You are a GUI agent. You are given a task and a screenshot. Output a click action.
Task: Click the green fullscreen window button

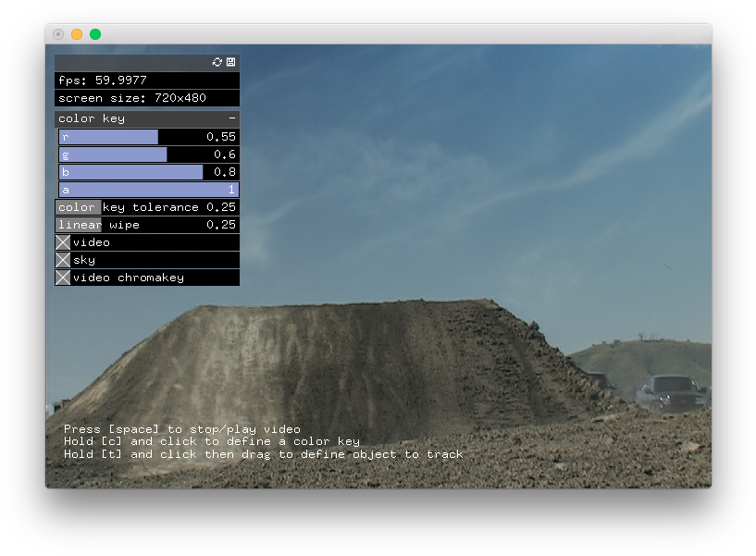pyautogui.click(x=95, y=34)
